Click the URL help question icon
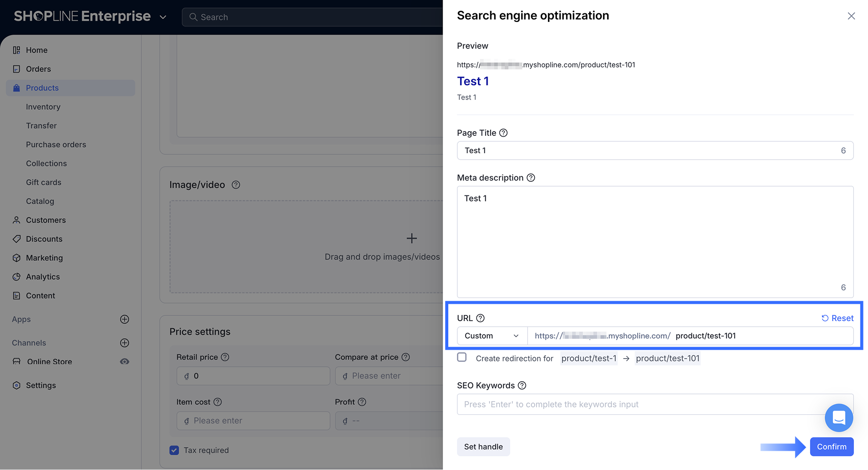This screenshot has height=470, width=868. point(480,318)
